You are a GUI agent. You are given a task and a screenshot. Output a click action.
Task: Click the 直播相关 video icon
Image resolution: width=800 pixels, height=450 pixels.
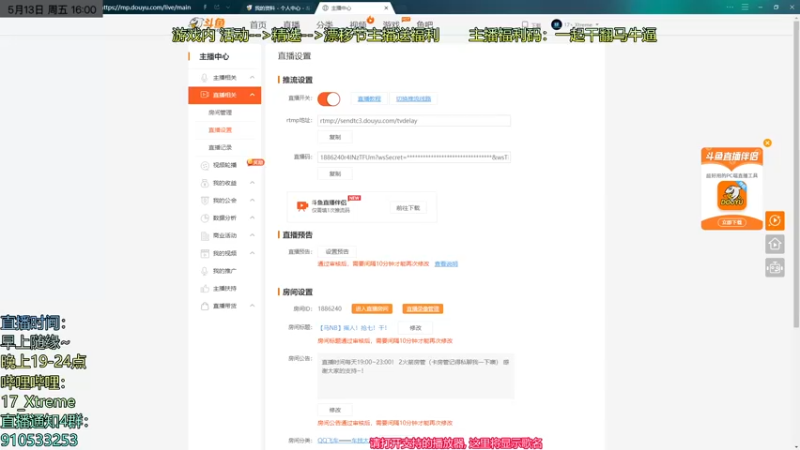point(205,95)
